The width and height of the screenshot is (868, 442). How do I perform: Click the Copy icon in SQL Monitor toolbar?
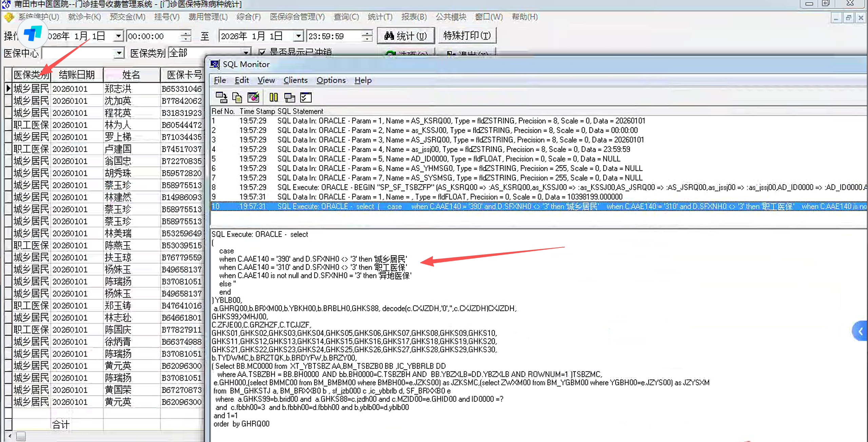click(x=237, y=98)
